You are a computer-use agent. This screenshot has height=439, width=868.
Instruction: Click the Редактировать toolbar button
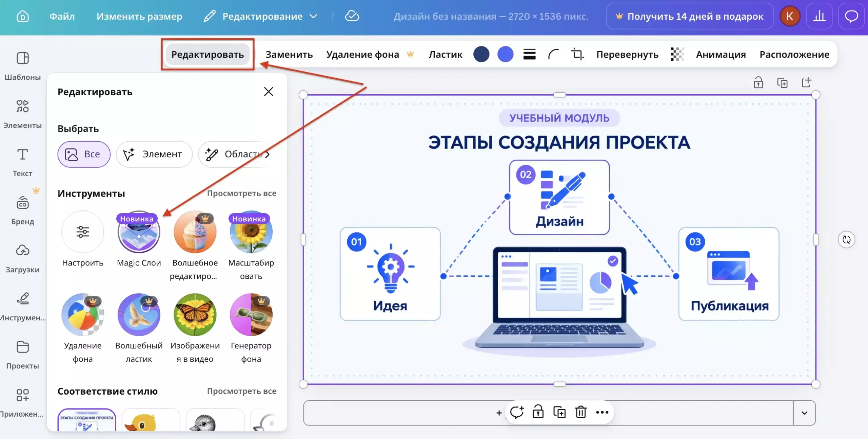click(208, 54)
